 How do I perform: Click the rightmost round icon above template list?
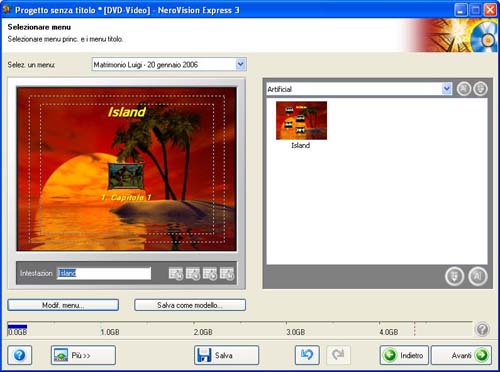pyautogui.click(x=480, y=89)
